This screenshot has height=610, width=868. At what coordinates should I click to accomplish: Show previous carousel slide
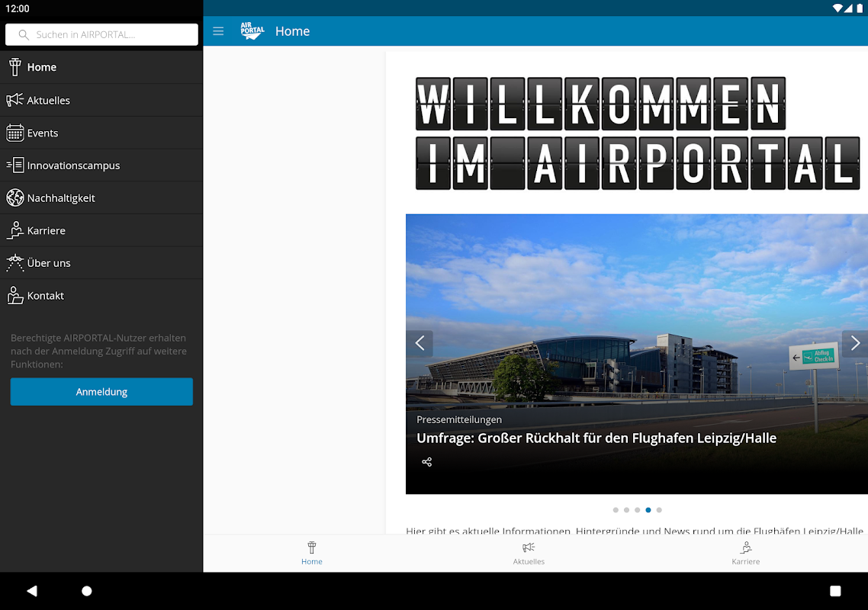pos(420,343)
